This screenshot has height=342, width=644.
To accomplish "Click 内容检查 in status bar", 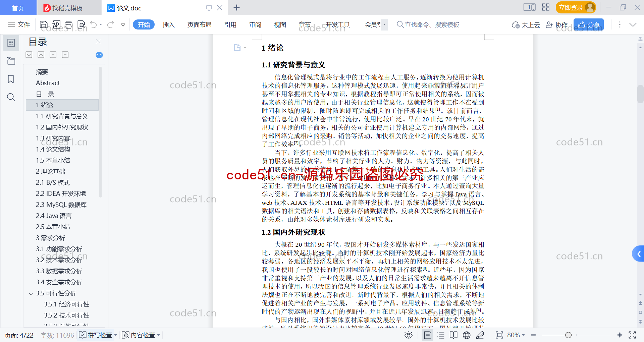I will [139, 335].
